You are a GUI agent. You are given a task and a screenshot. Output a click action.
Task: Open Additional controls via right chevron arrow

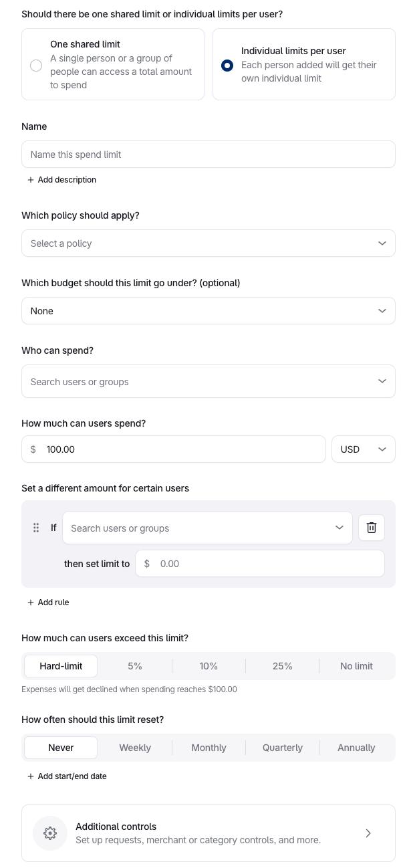tap(368, 833)
